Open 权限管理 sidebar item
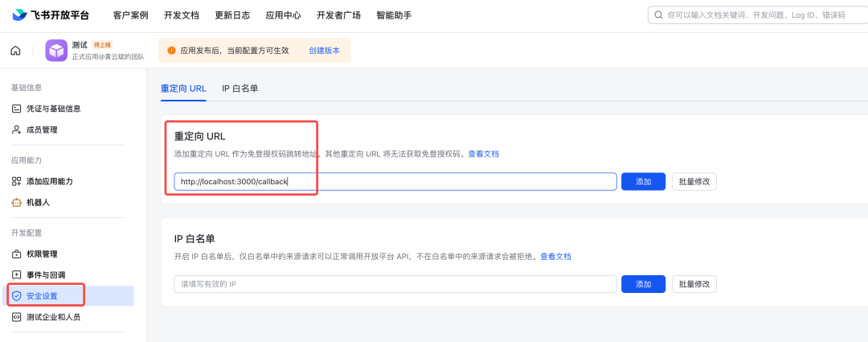 point(42,253)
